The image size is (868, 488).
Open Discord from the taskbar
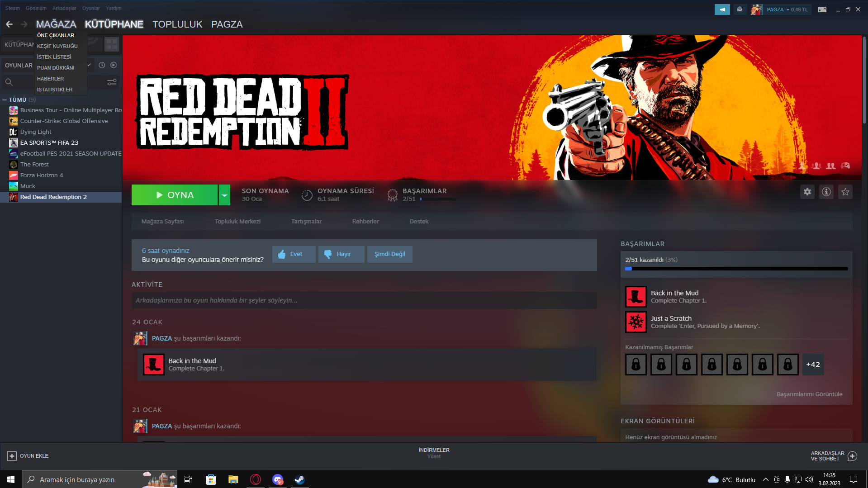point(278,479)
